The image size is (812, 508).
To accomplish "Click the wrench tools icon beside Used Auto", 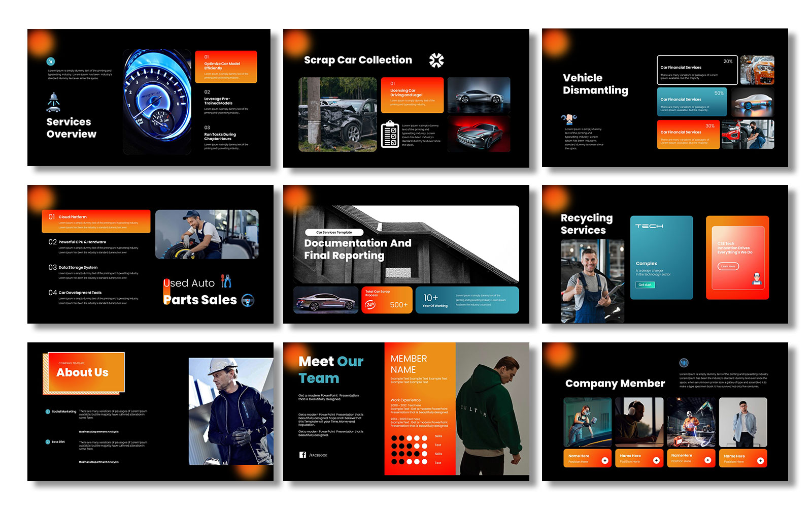I will point(226,281).
